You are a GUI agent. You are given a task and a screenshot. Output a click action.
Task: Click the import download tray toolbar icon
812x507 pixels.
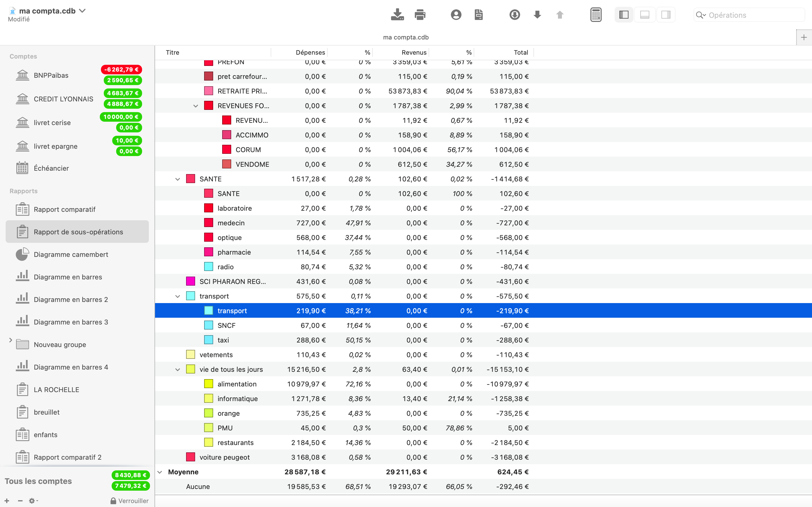pos(397,15)
